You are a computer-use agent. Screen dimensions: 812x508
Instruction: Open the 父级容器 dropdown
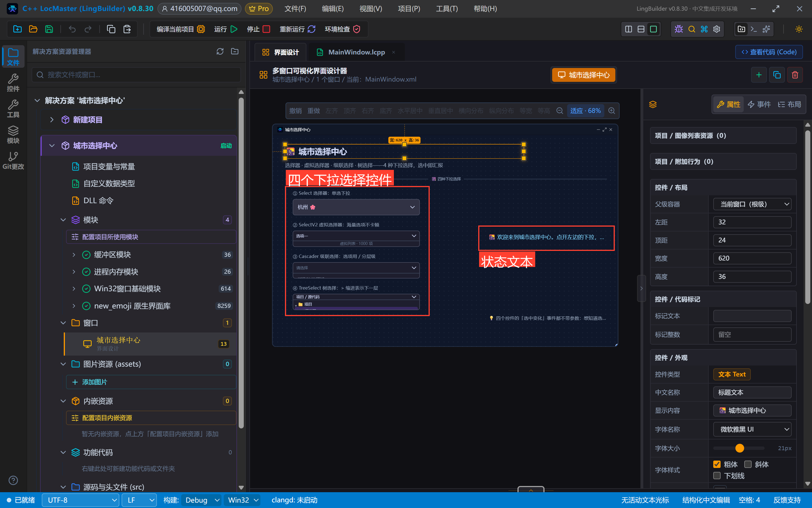(x=752, y=204)
